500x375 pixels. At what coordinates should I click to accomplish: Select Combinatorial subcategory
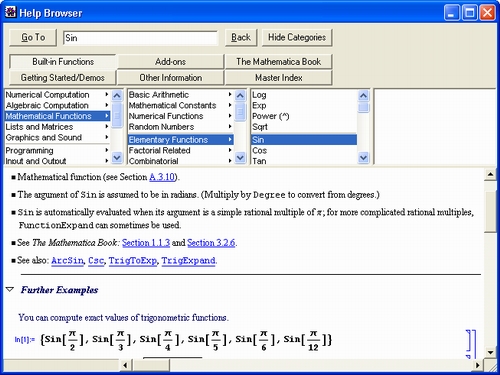pyautogui.click(x=181, y=161)
